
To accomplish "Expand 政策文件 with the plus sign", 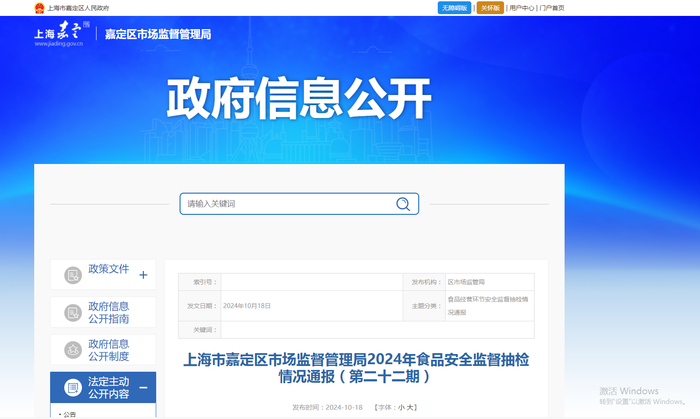I will coord(143,275).
